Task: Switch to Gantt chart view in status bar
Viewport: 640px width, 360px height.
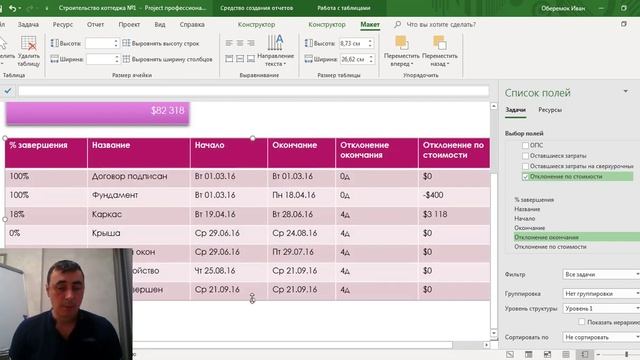Action: [510, 354]
